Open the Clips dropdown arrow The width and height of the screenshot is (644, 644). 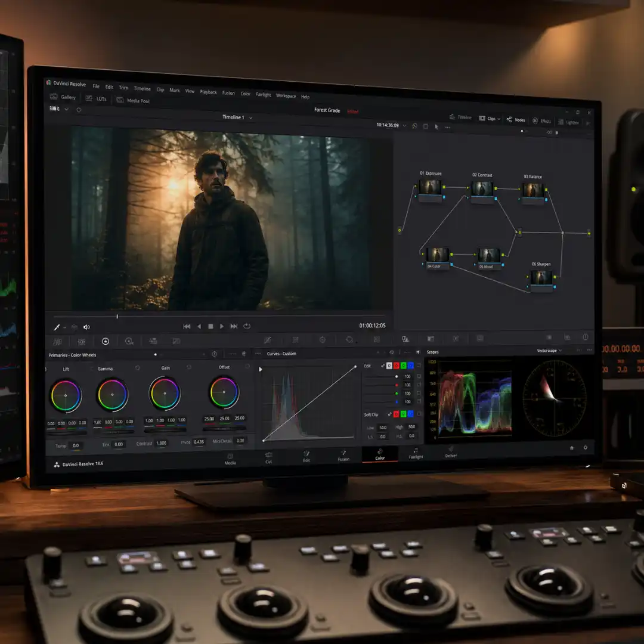tap(499, 119)
